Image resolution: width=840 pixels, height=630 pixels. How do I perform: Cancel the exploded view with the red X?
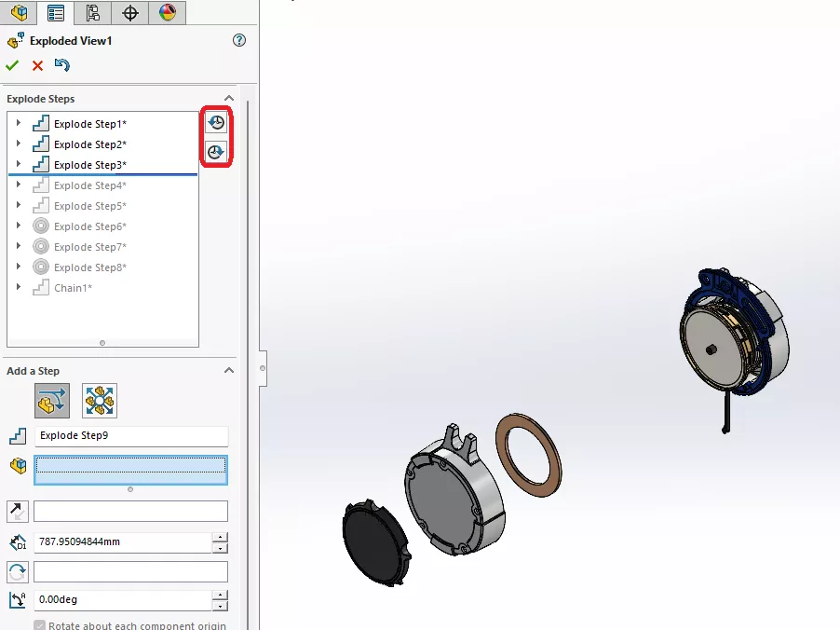pos(37,65)
